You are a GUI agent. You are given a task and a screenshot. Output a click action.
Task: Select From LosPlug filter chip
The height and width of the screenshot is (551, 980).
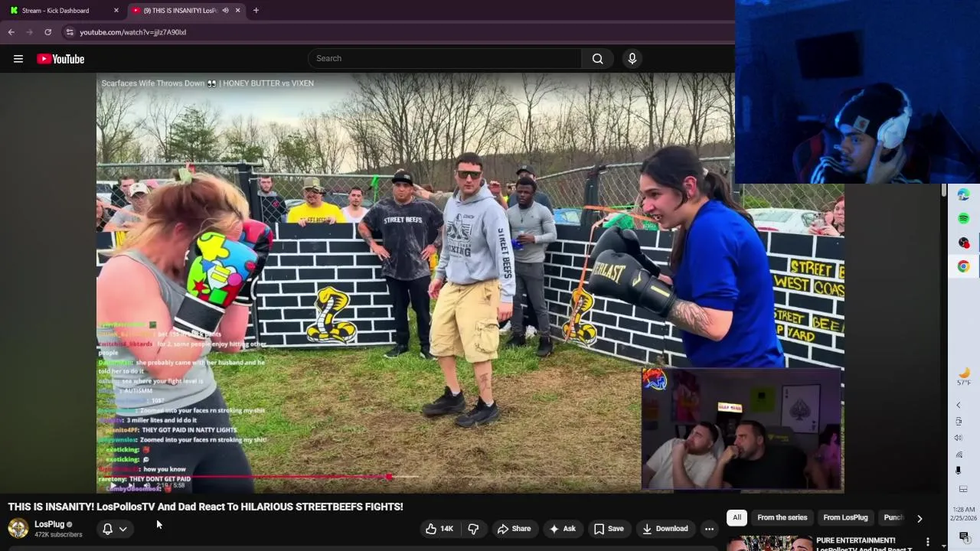click(845, 517)
